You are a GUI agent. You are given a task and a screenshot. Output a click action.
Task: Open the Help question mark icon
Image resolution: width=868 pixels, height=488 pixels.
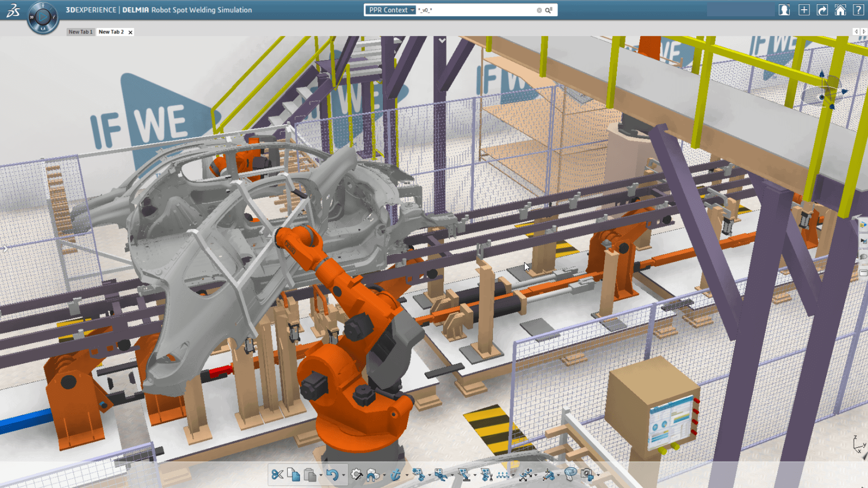tap(858, 10)
